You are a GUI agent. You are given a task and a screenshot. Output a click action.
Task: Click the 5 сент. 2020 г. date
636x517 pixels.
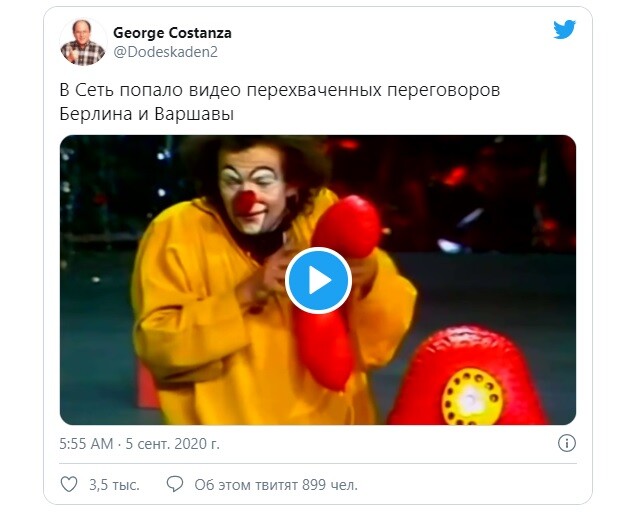[172, 444]
